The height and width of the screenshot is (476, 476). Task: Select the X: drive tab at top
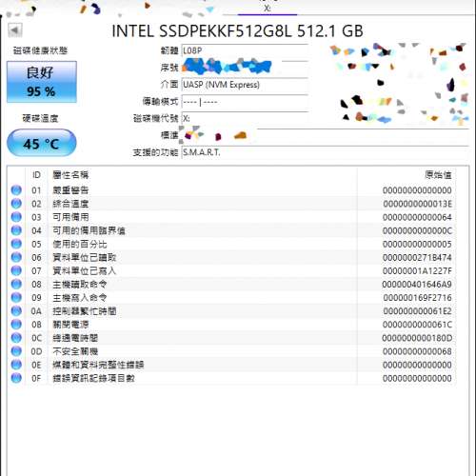[x=268, y=9]
